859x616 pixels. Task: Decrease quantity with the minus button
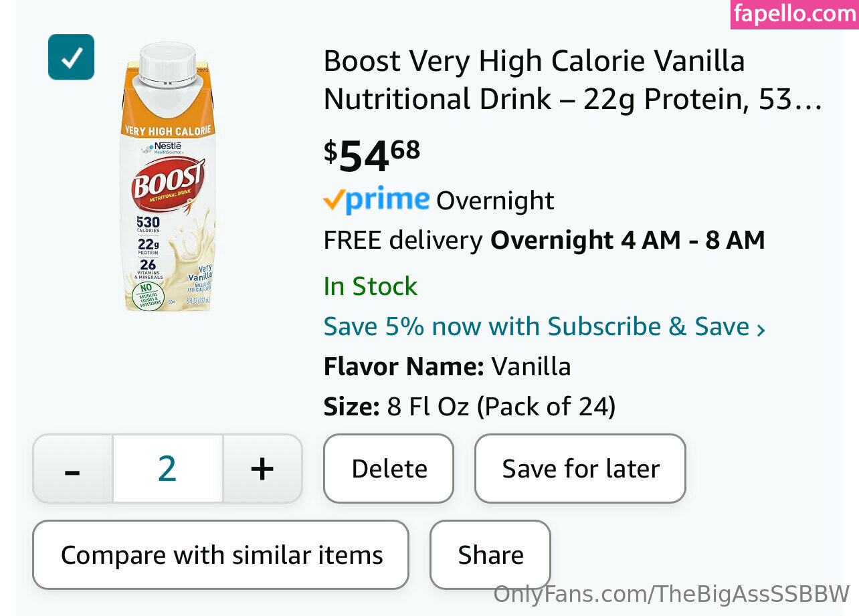click(x=72, y=469)
